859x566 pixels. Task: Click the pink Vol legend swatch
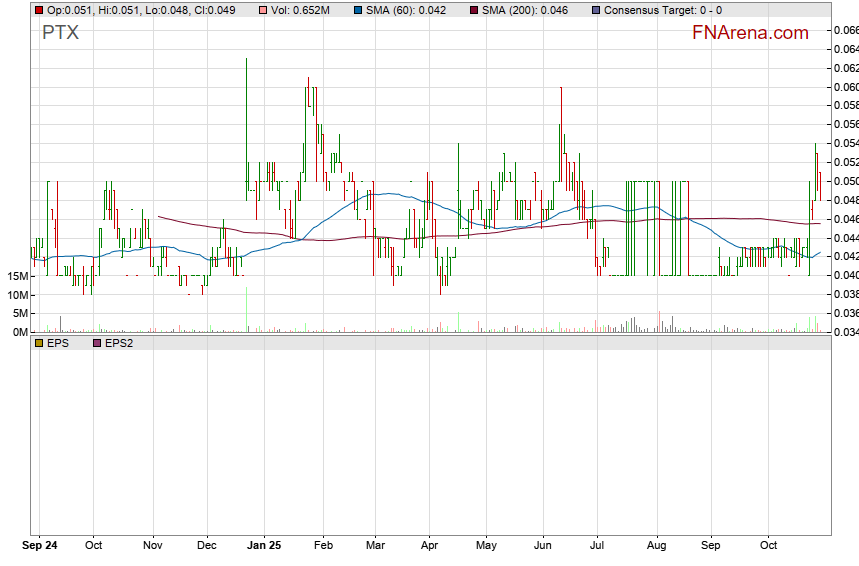pyautogui.click(x=263, y=10)
